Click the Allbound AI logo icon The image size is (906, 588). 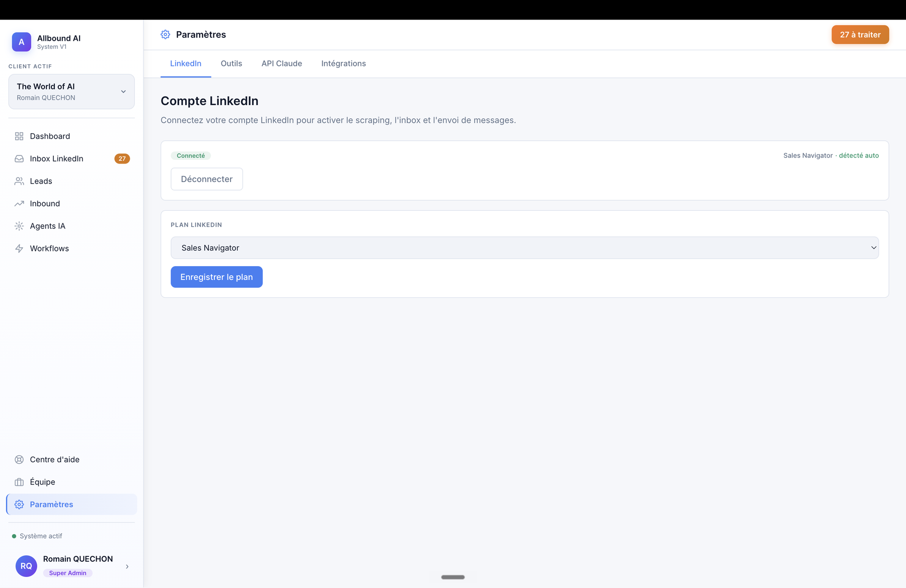coord(21,42)
